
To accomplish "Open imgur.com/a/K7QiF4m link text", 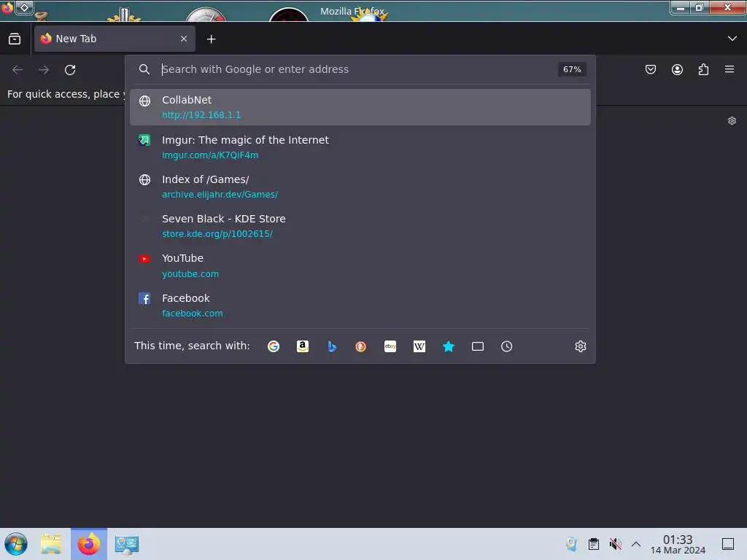I will point(210,155).
